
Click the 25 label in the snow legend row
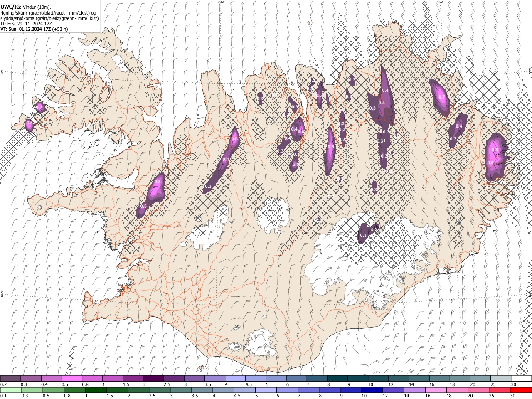click(493, 384)
